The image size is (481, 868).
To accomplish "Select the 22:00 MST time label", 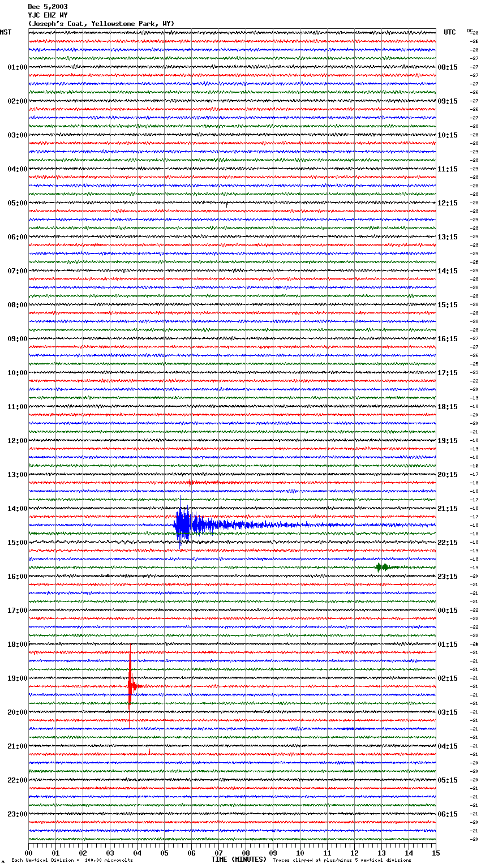I will pyautogui.click(x=18, y=780).
